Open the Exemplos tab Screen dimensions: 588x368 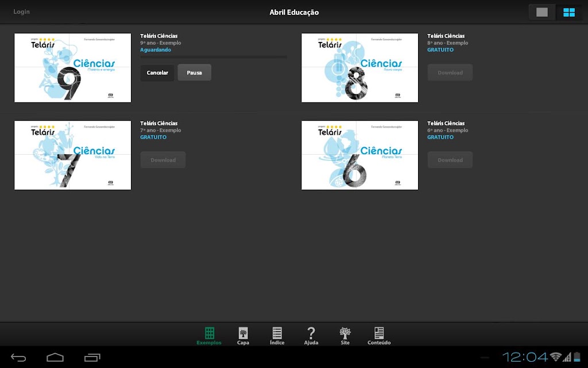click(x=209, y=336)
